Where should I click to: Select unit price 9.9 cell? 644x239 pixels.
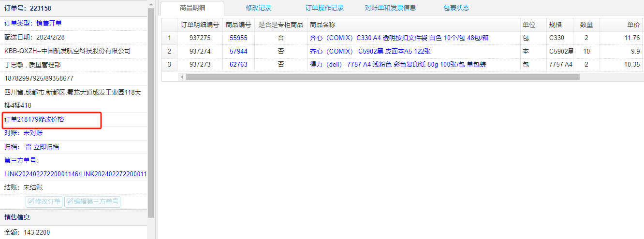[x=621, y=51]
